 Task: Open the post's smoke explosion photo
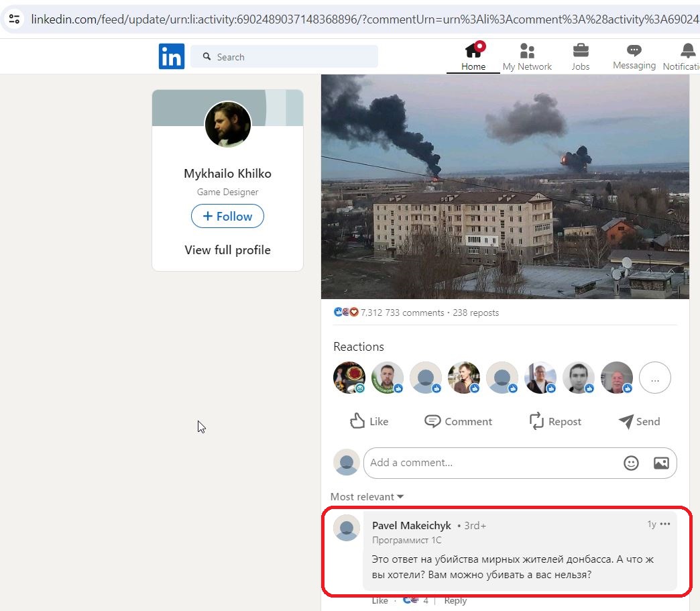pos(505,186)
